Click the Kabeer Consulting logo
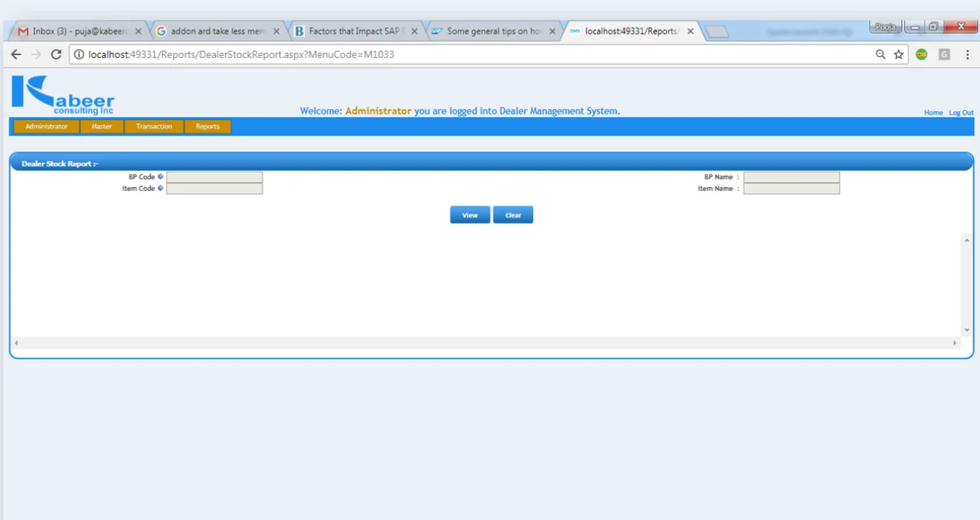The image size is (980, 520). point(63,94)
